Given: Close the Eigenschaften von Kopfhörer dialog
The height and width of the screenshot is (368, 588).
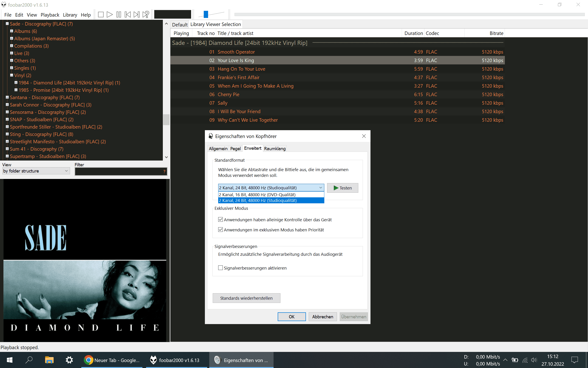Looking at the screenshot, I should (x=364, y=136).
